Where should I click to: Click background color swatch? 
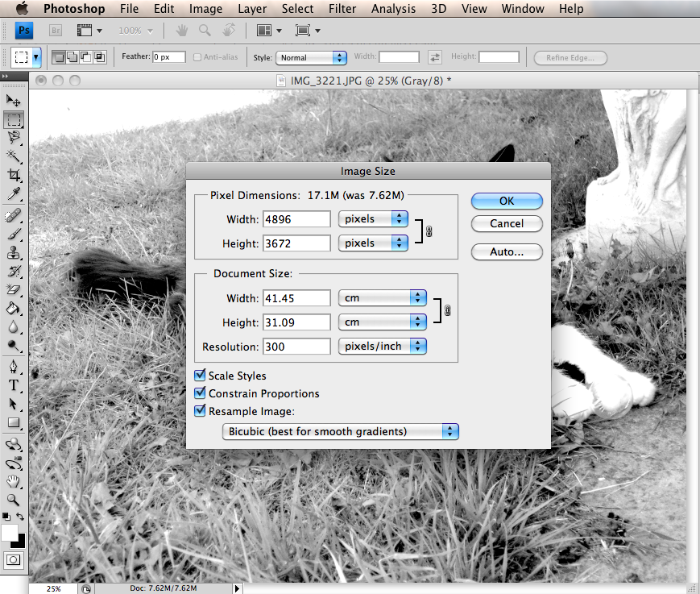(20, 543)
